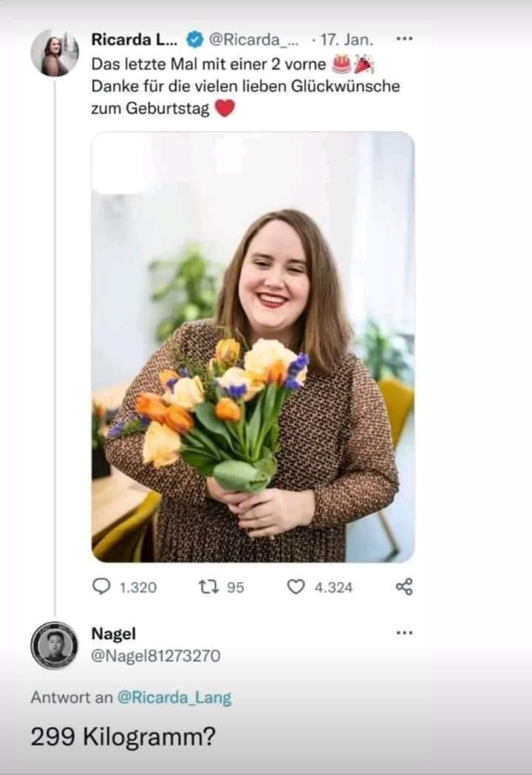Open more options on Nagel's reply
The width and height of the screenshot is (532, 775).
[404, 633]
